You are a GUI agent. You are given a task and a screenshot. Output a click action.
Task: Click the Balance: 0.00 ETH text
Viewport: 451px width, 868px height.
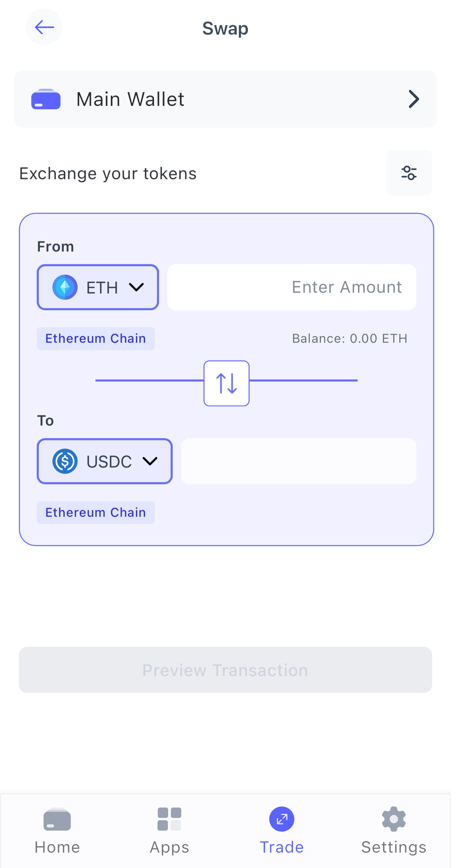(x=349, y=338)
